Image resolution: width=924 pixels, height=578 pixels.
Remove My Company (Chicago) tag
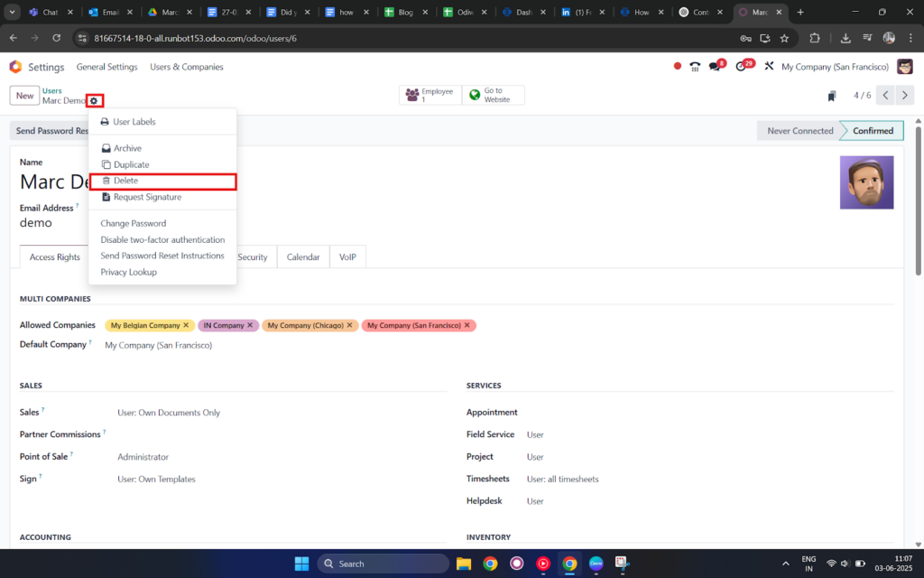point(349,325)
